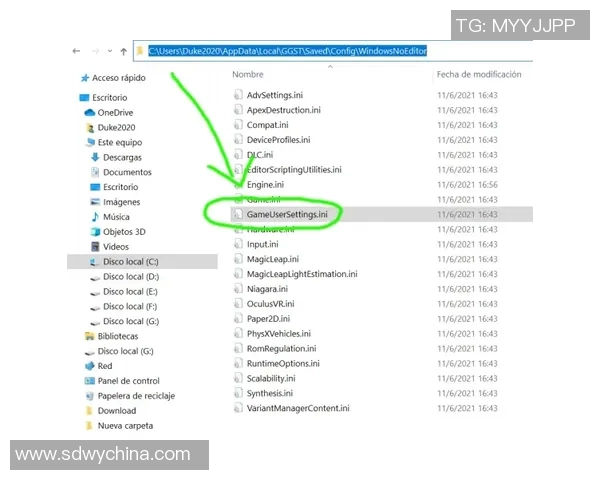Click the Engine.ini file icon

(x=238, y=185)
